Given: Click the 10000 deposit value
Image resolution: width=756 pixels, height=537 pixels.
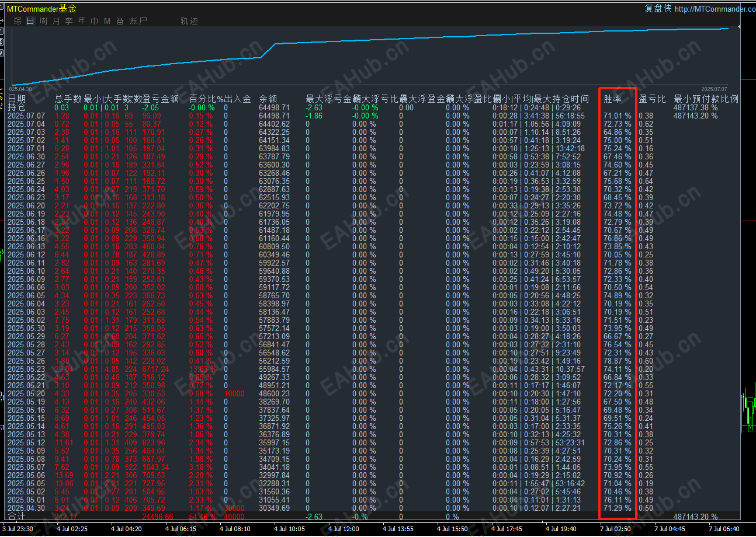Looking at the screenshot, I should click(234, 394).
